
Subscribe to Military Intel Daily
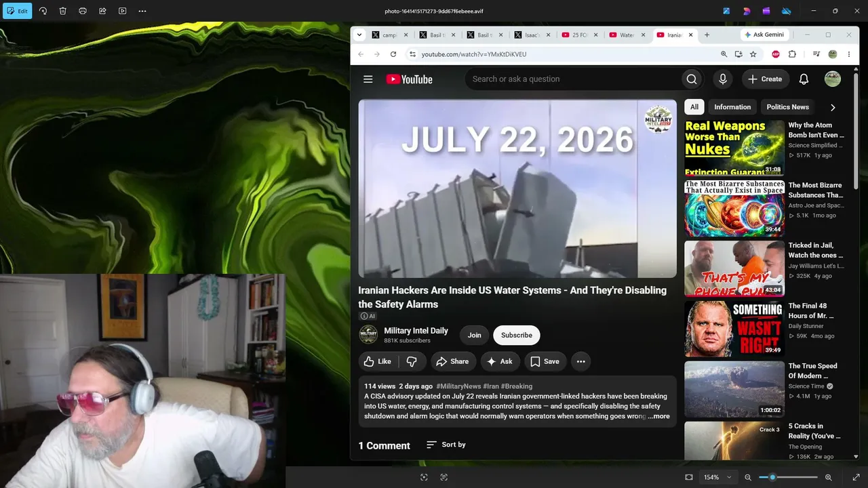pyautogui.click(x=517, y=335)
